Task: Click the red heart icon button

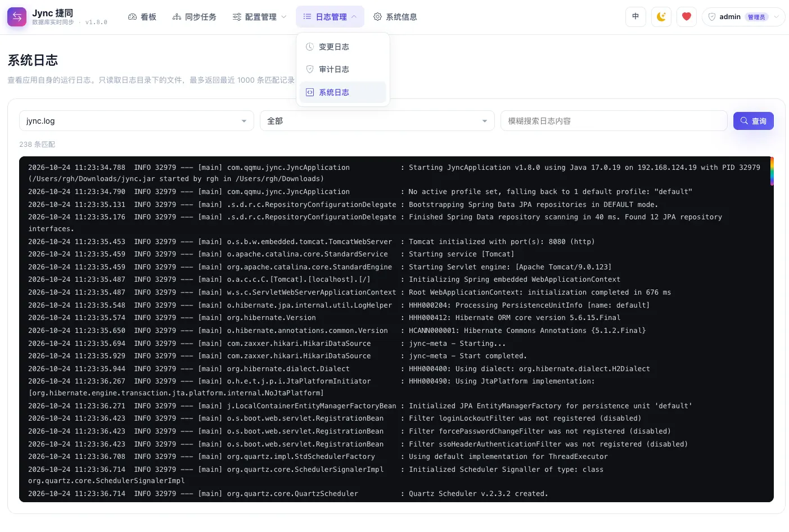Action: coord(687,17)
